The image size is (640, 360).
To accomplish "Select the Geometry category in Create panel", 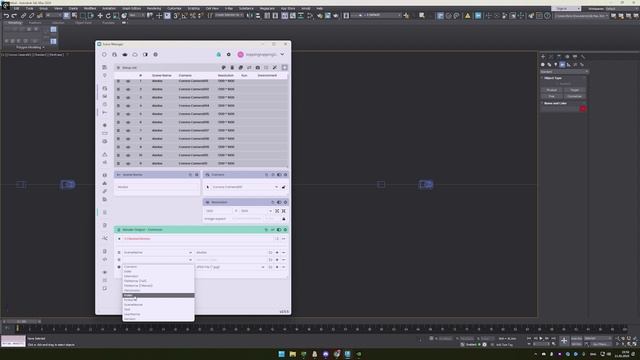I will click(x=543, y=64).
